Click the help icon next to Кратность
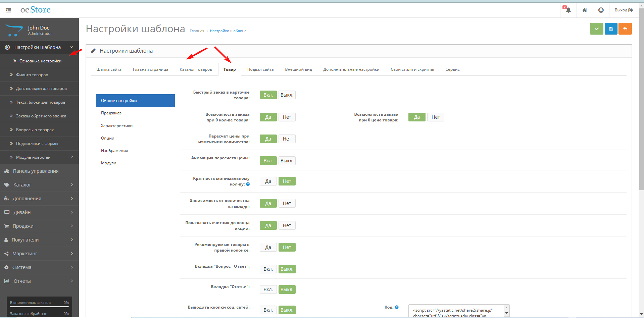This screenshot has height=318, width=644. click(248, 184)
